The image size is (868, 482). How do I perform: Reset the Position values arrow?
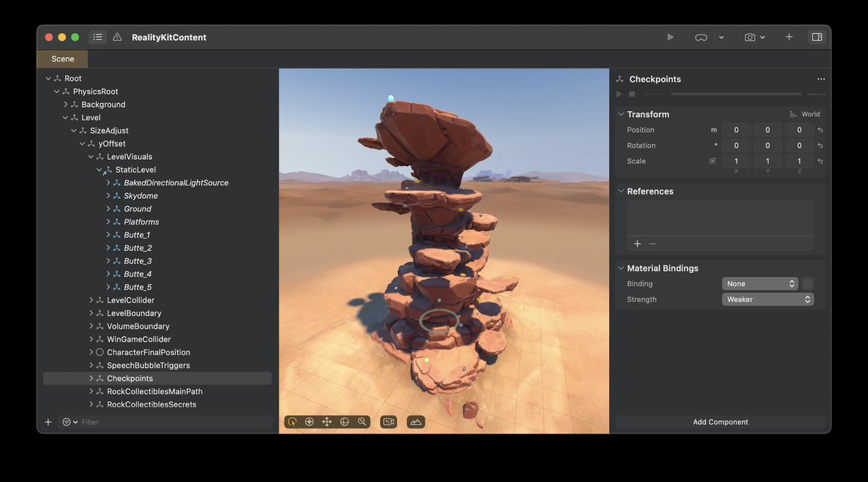820,130
